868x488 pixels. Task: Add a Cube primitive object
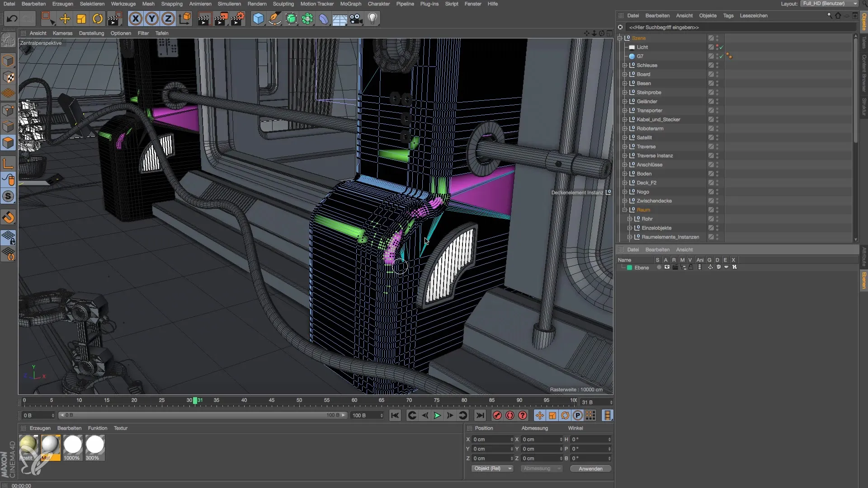258,19
